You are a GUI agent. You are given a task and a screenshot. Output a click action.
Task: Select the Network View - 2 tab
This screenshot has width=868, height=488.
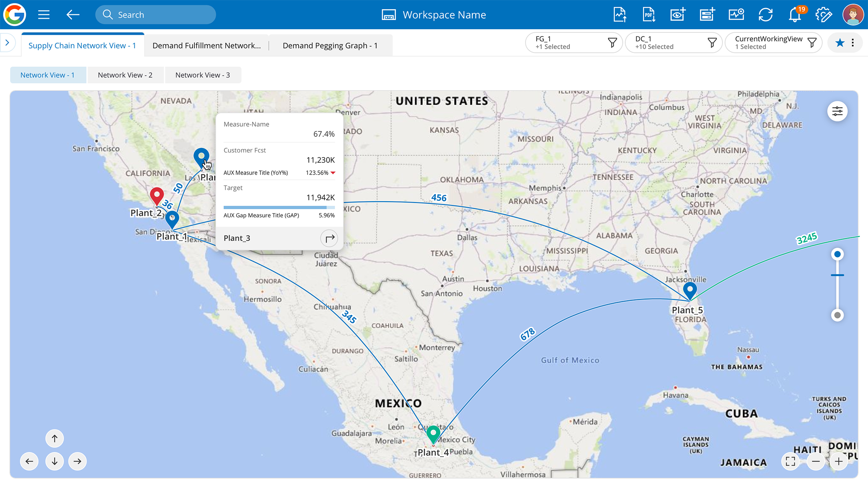(125, 75)
